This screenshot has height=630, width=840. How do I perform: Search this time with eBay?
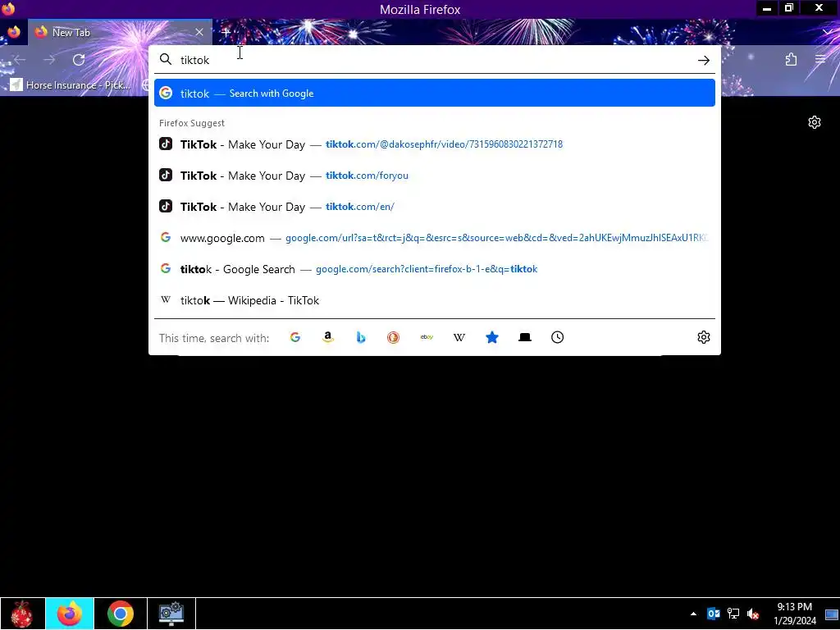[427, 337]
